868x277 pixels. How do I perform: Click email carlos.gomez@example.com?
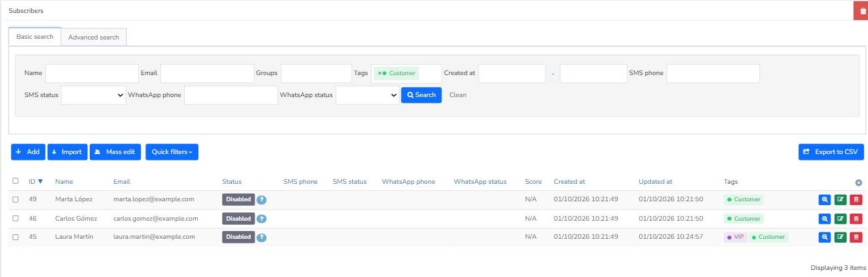[x=156, y=218]
